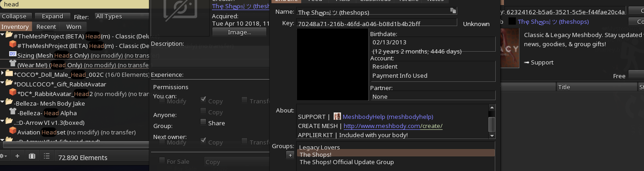Toggle the Group Share checkbox
The width and height of the screenshot is (644, 171).
point(203,123)
